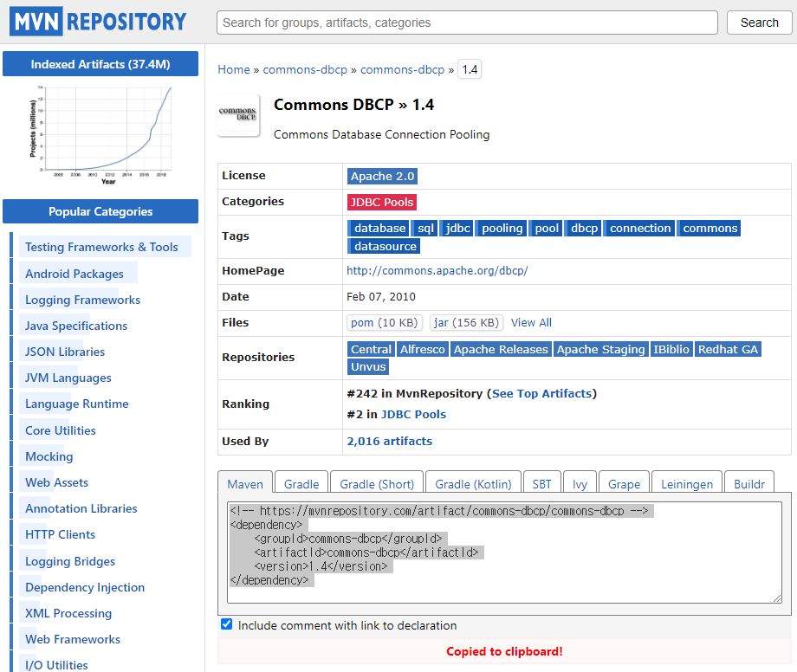Open the Apache Releases repository badge
Image resolution: width=797 pixels, height=672 pixels.
pyautogui.click(x=501, y=350)
